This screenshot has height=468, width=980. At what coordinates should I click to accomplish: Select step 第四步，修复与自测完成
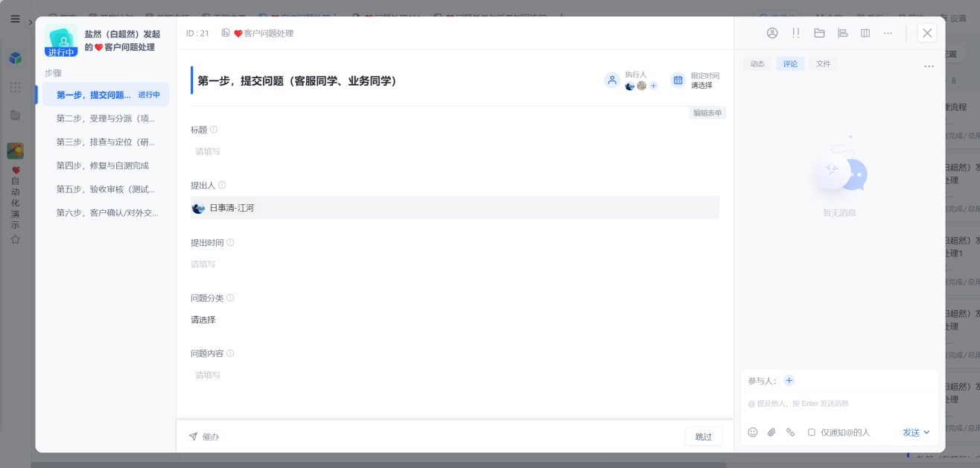point(106,165)
